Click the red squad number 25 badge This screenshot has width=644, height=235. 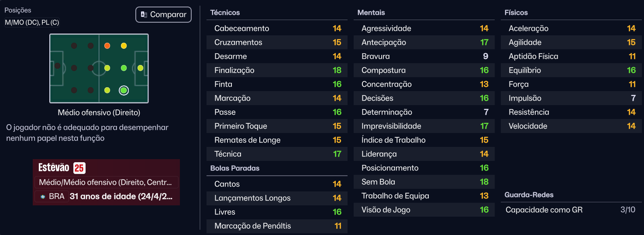(x=79, y=168)
